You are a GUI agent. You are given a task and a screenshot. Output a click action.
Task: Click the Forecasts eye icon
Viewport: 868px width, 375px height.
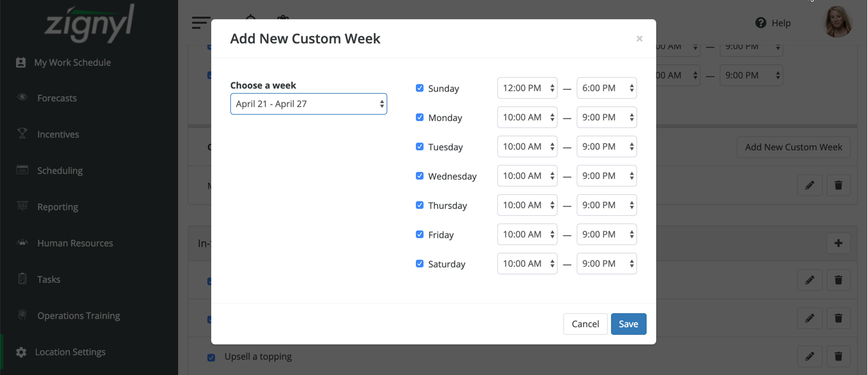[22, 98]
